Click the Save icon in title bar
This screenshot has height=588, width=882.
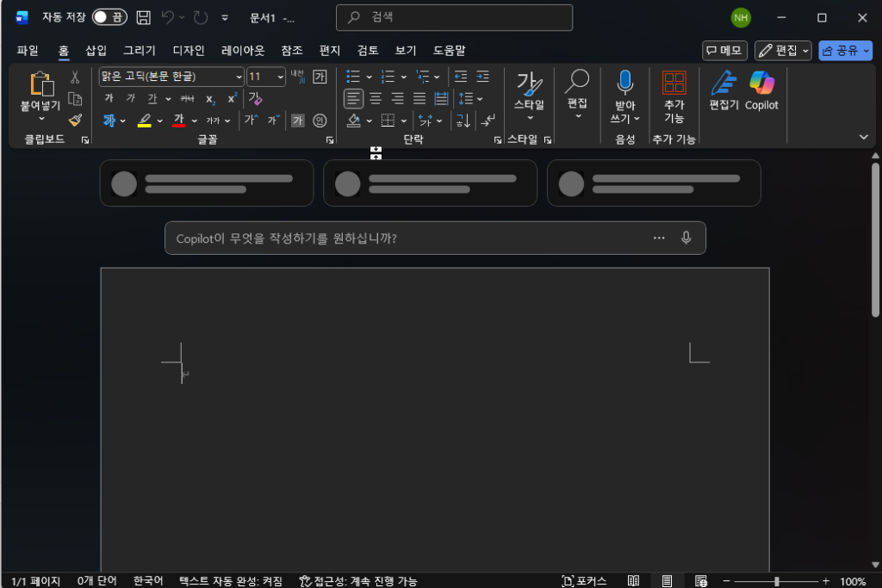[x=144, y=17]
